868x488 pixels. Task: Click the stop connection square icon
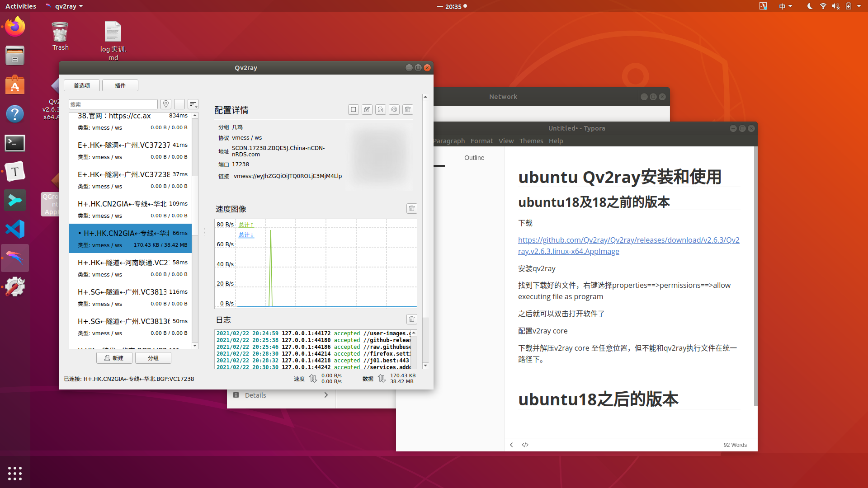coord(354,109)
